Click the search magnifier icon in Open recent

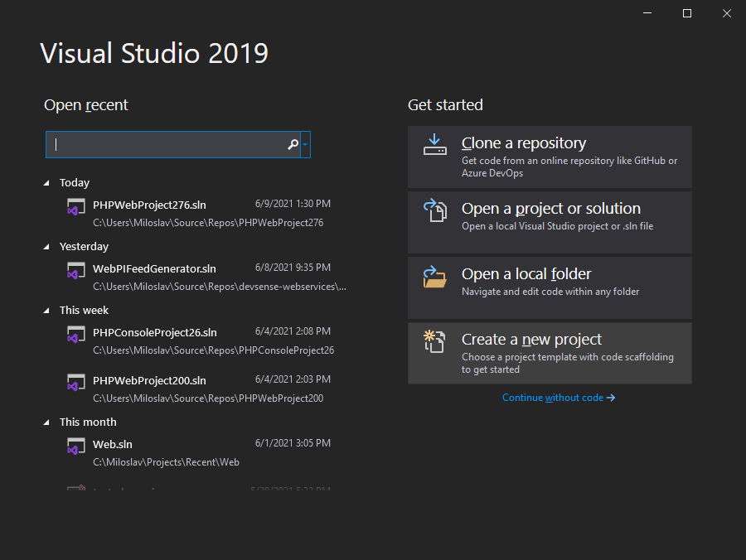point(293,144)
